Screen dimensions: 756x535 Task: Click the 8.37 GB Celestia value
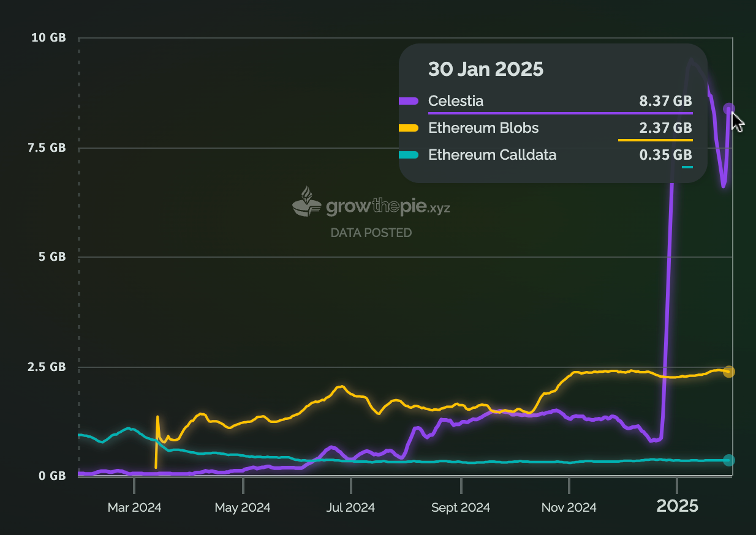[665, 101]
